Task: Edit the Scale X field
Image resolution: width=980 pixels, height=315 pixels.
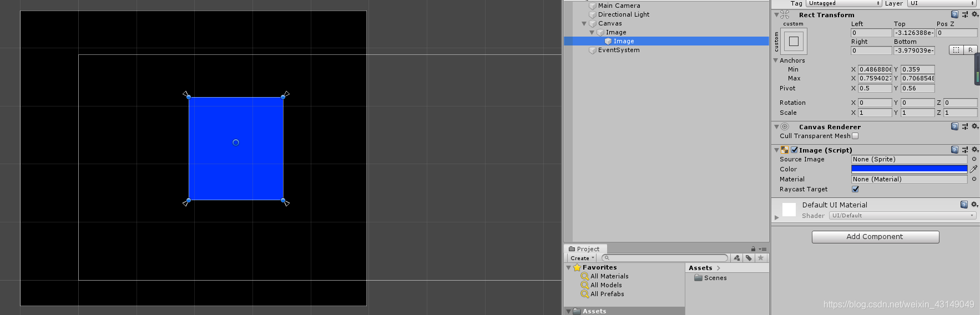Action: point(875,113)
